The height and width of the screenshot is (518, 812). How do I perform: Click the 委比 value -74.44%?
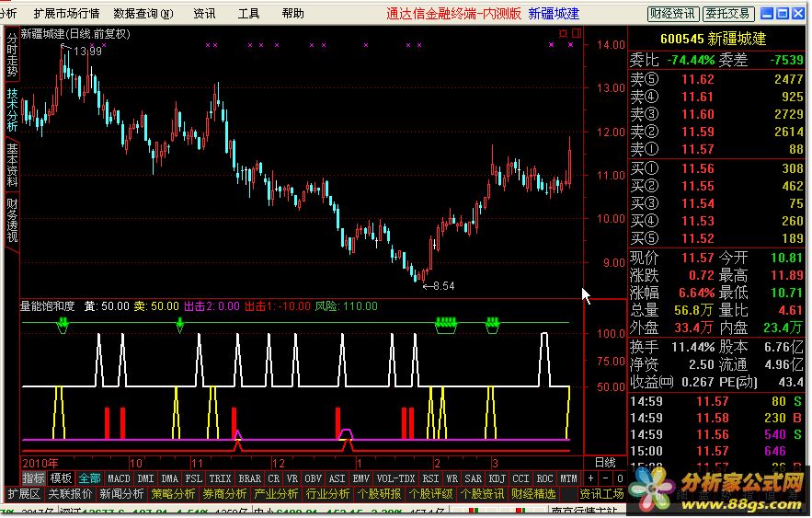tap(691, 60)
